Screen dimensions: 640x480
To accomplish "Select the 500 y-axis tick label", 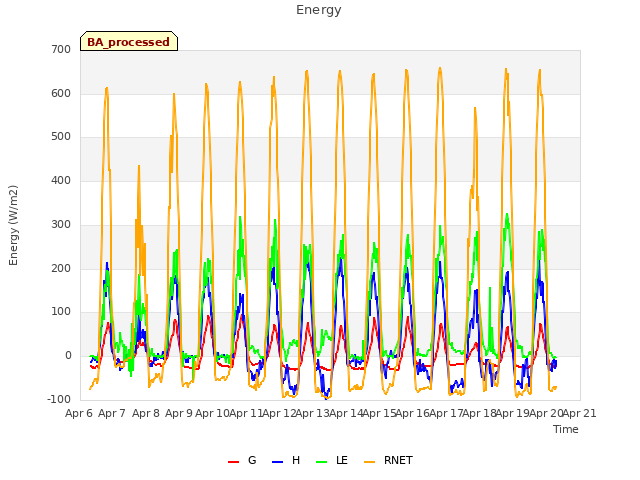I will pyautogui.click(x=61, y=137).
